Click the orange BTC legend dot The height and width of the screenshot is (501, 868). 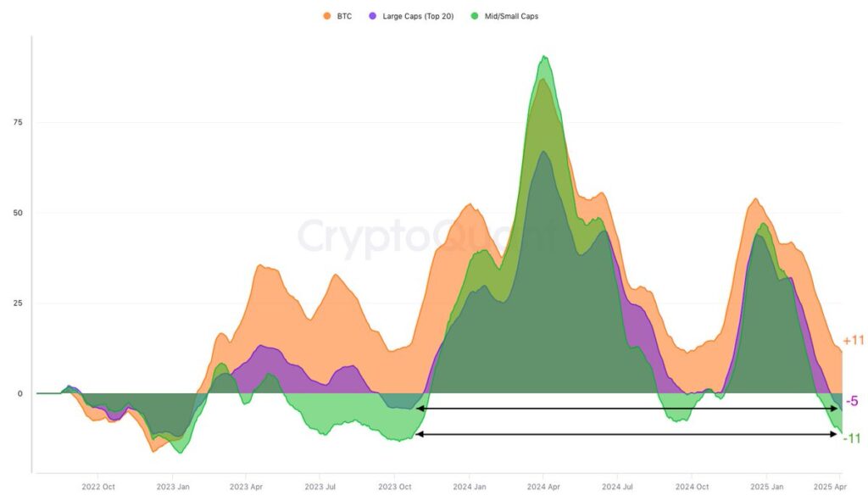[327, 16]
